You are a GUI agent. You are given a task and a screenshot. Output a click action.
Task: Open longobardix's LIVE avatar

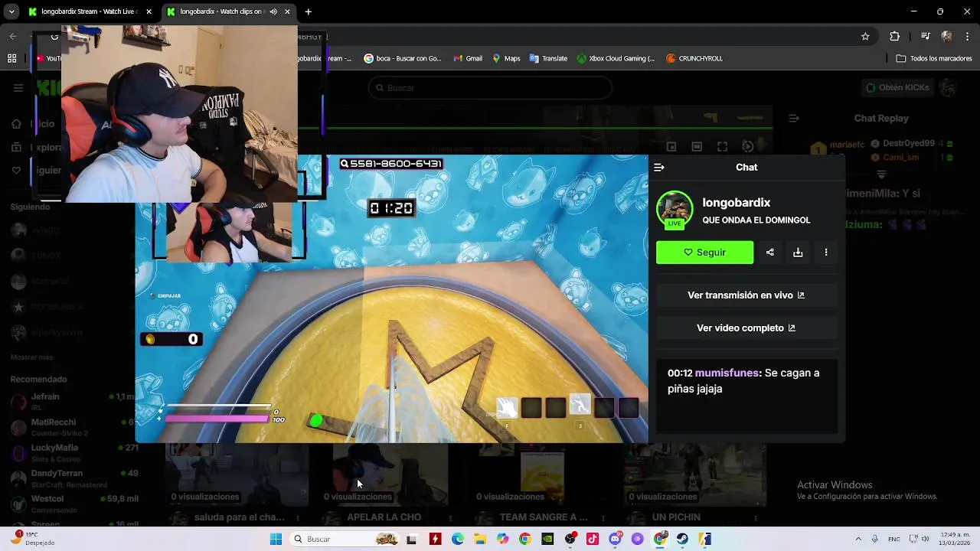pos(675,209)
